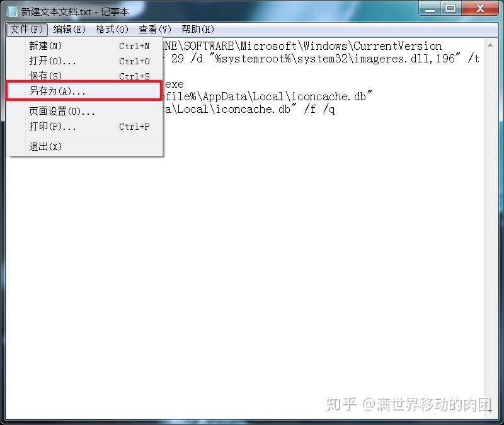The image size is (504, 425).
Task: Click 保存(S) to save the document
Action: coord(84,76)
